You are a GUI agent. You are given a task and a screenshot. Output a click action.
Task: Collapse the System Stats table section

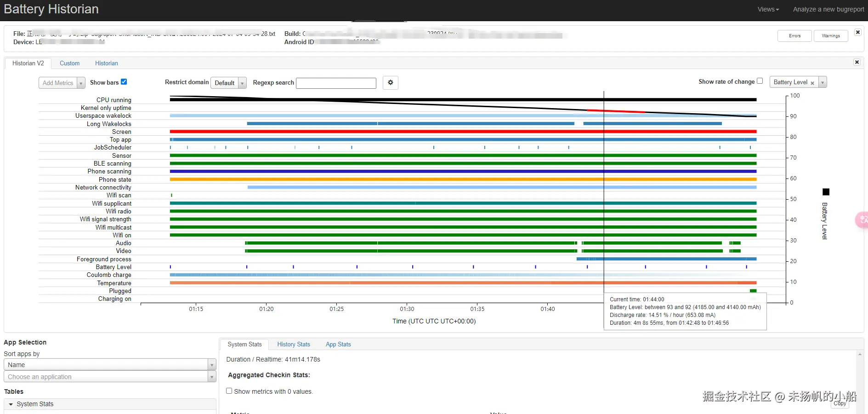tap(110, 404)
